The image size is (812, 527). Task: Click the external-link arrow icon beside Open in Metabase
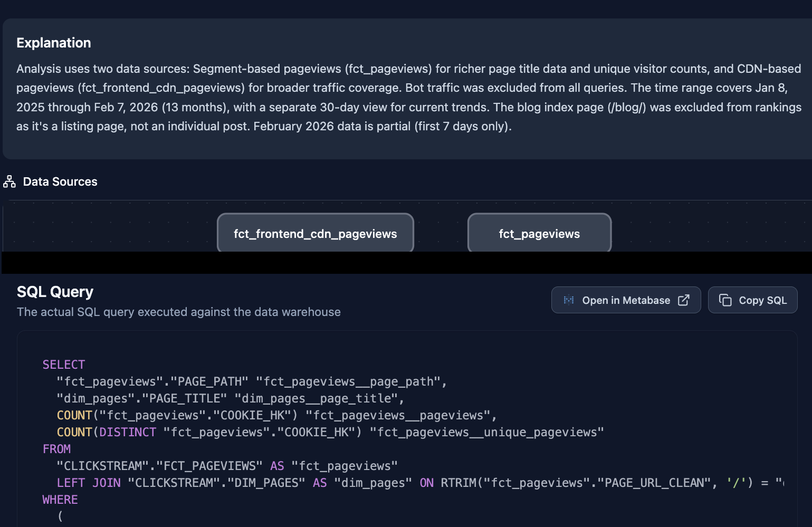pyautogui.click(x=684, y=300)
